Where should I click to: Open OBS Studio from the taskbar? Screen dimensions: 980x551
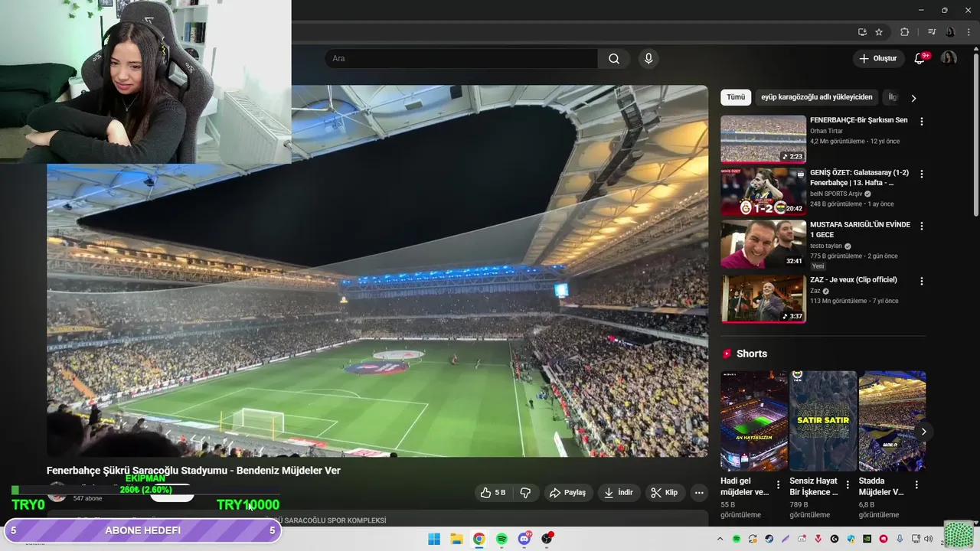pyautogui.click(x=547, y=539)
